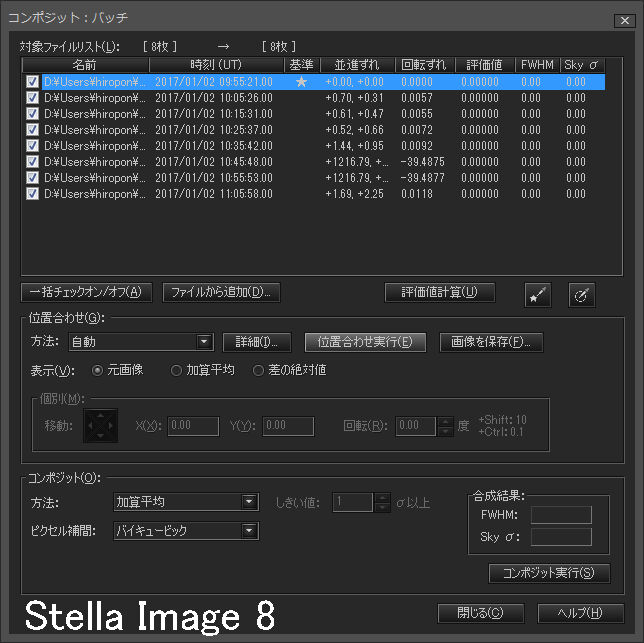Click the star marker in 基準 column
Viewport: 644px width, 643px height.
pyautogui.click(x=301, y=82)
